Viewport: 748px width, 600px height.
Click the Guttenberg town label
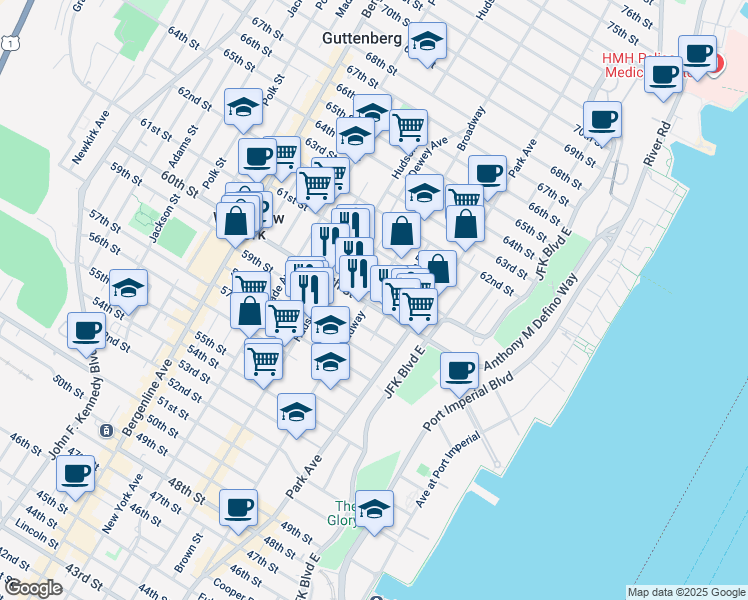362,38
